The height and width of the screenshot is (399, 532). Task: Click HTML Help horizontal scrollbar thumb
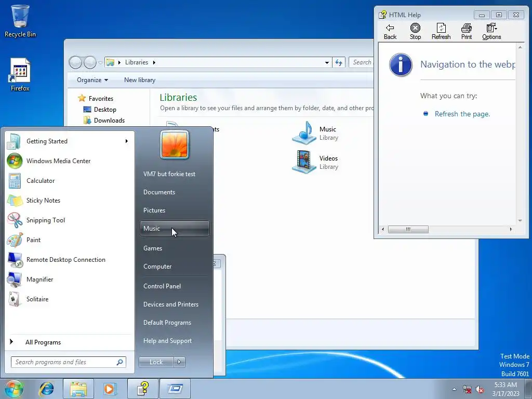click(408, 229)
